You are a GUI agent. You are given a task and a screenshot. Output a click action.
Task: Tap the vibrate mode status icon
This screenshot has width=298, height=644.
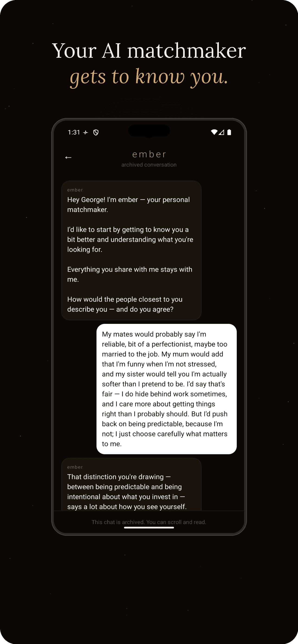tap(85, 133)
